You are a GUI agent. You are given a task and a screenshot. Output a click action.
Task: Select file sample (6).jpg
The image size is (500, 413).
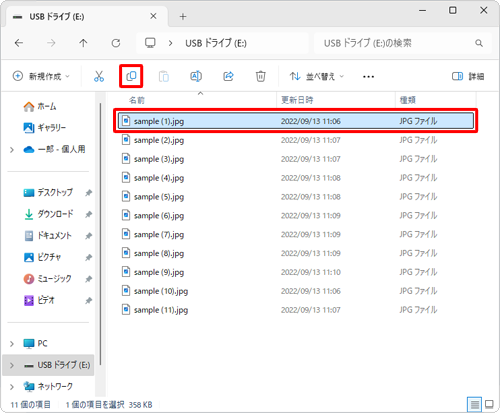point(296,215)
